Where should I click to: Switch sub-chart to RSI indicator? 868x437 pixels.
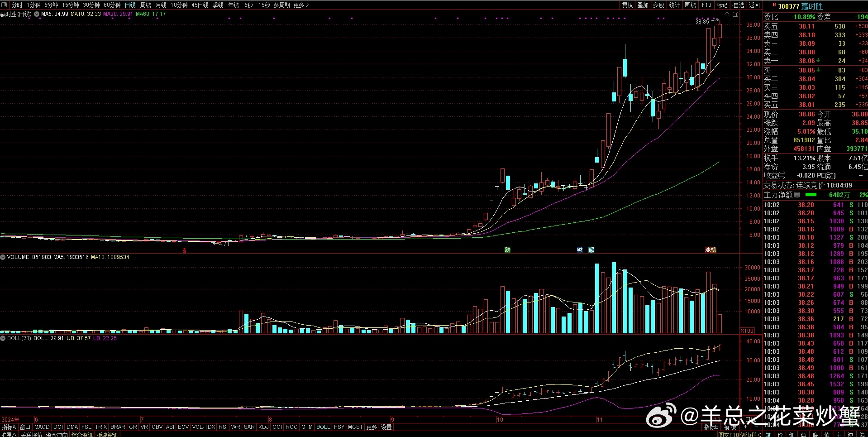pyautogui.click(x=223, y=427)
